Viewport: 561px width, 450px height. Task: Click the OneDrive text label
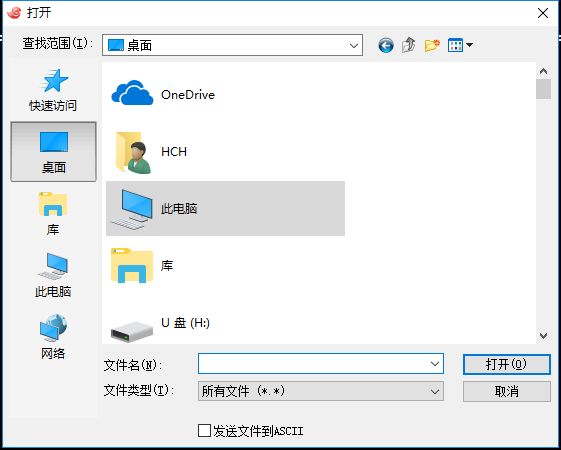click(188, 95)
